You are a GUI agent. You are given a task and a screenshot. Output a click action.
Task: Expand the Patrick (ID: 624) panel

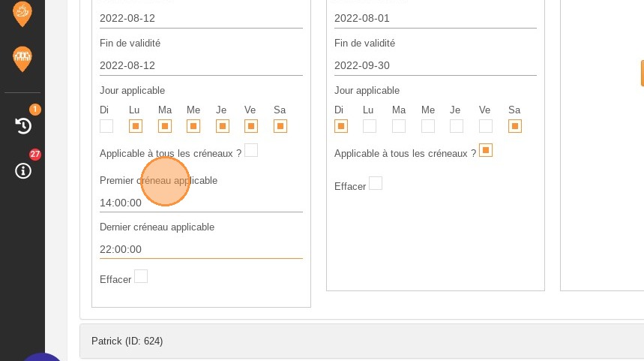(x=361, y=341)
